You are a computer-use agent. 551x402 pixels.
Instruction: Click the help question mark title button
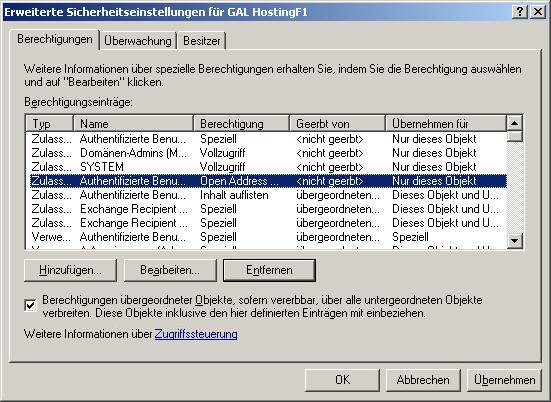(x=520, y=12)
